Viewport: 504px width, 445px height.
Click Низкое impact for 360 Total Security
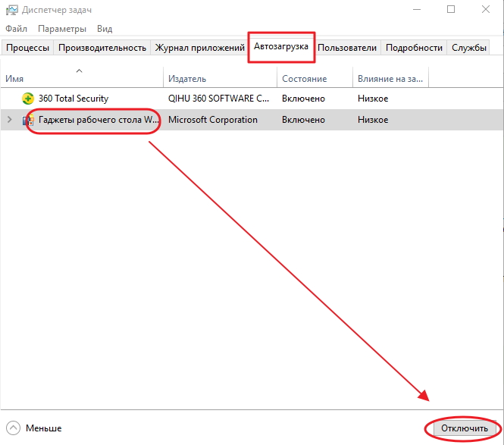click(x=373, y=99)
